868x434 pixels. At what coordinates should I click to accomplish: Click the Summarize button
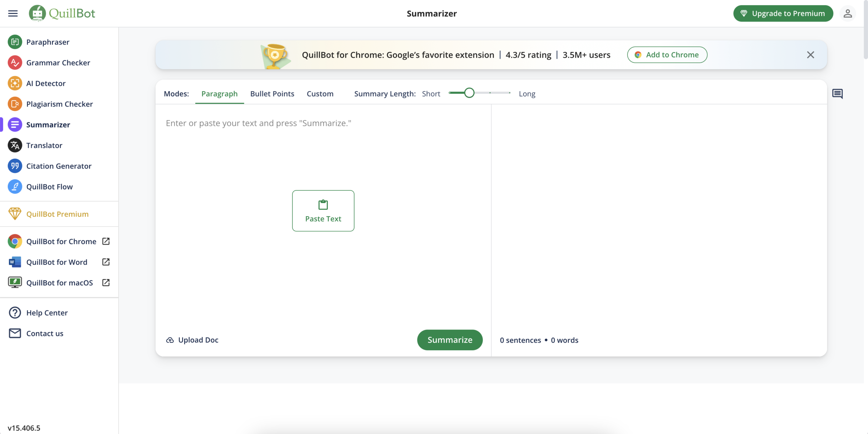[450, 340]
